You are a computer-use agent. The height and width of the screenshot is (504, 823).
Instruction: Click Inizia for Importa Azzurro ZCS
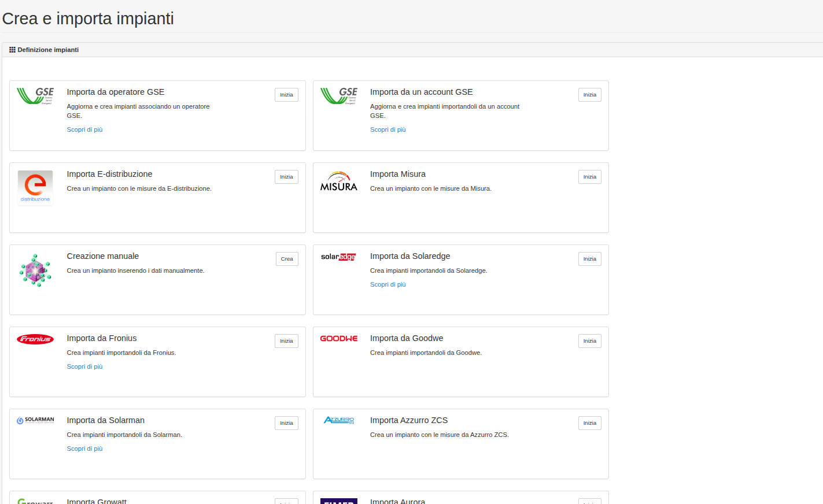(x=590, y=423)
